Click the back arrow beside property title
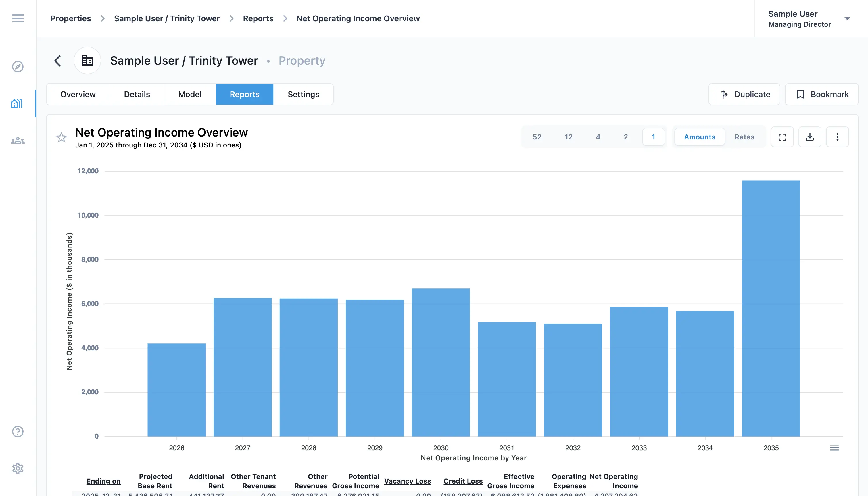Screen dimensions: 868x496 (57, 61)
